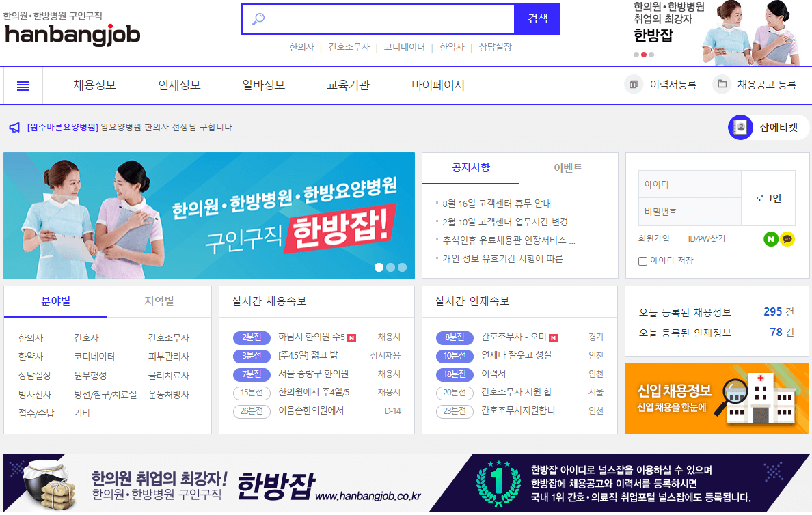This screenshot has height=515, width=812.
Task: Open the 교육기관 menu
Action: (348, 85)
